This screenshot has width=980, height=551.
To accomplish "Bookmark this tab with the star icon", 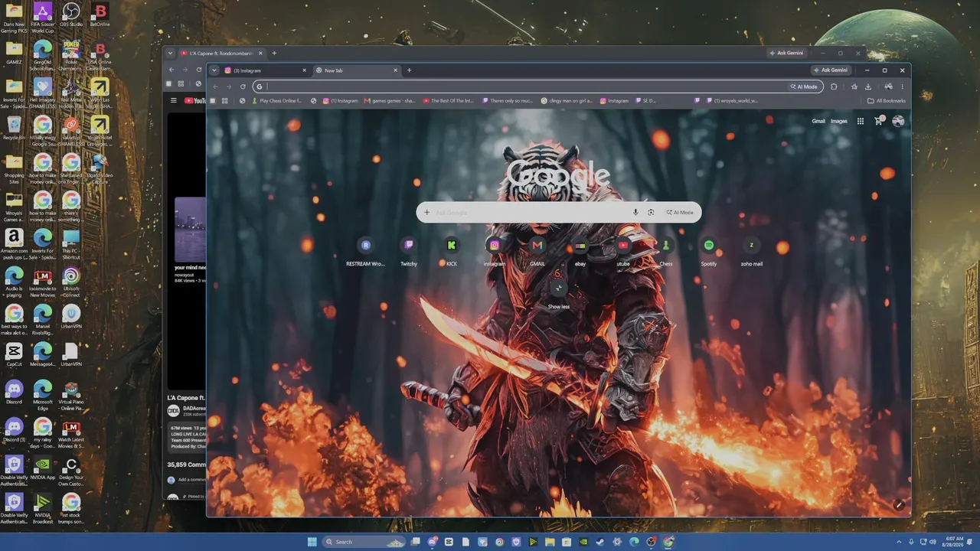I will tap(854, 86).
